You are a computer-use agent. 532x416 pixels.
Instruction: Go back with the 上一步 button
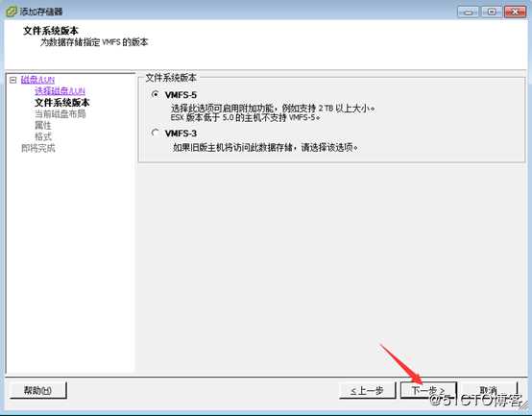coord(368,391)
